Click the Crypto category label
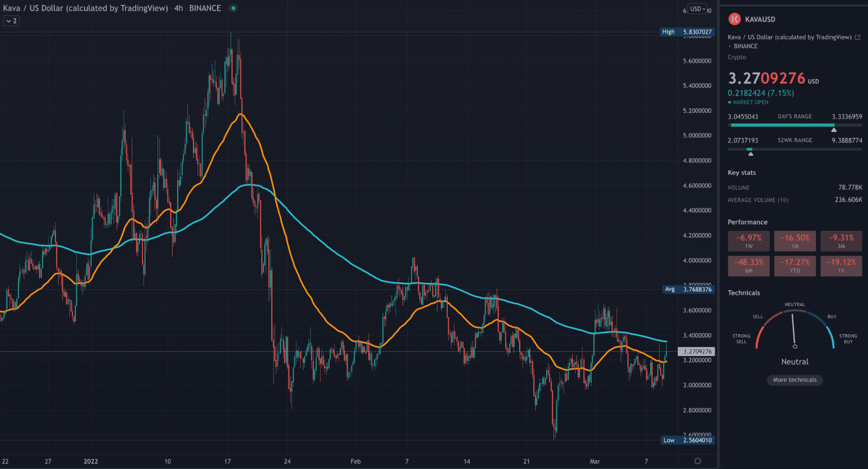868x469 pixels. 737,57
